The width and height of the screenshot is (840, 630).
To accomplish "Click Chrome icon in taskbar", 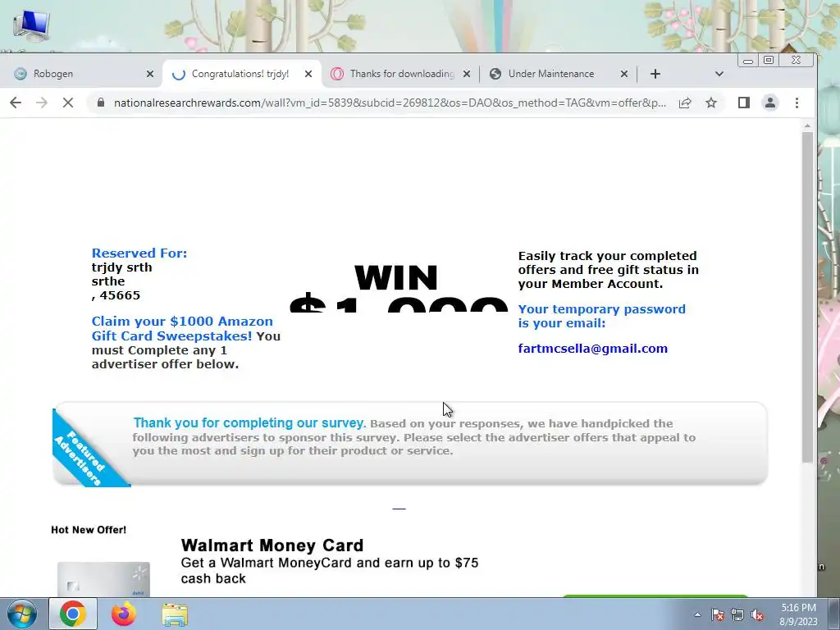I will (x=73, y=614).
